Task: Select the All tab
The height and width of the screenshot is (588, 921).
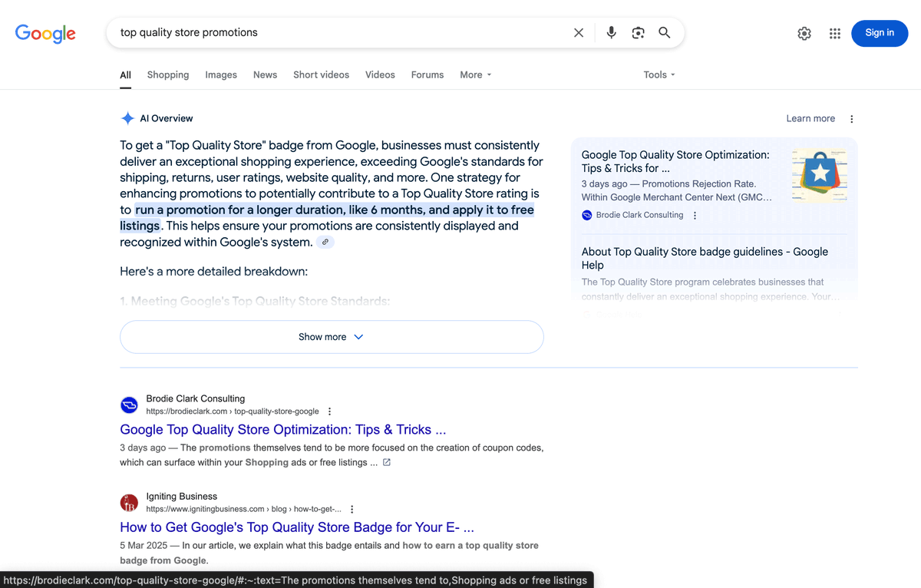Action: [x=125, y=75]
